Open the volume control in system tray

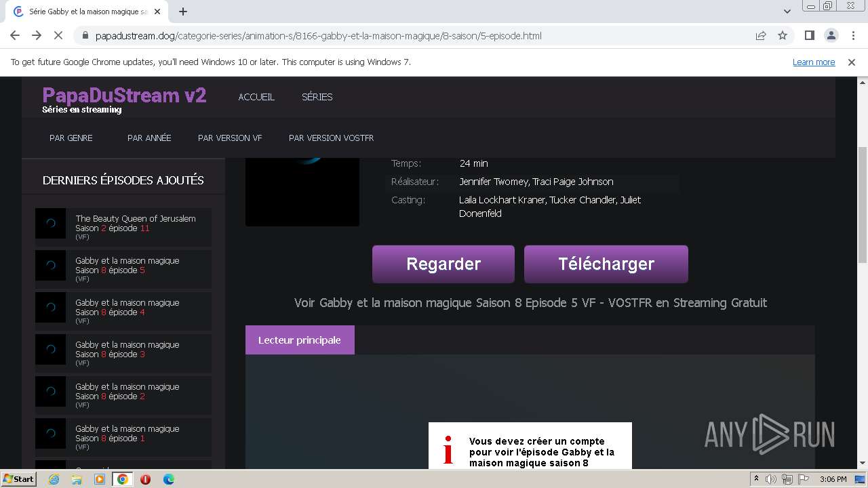[x=771, y=479]
